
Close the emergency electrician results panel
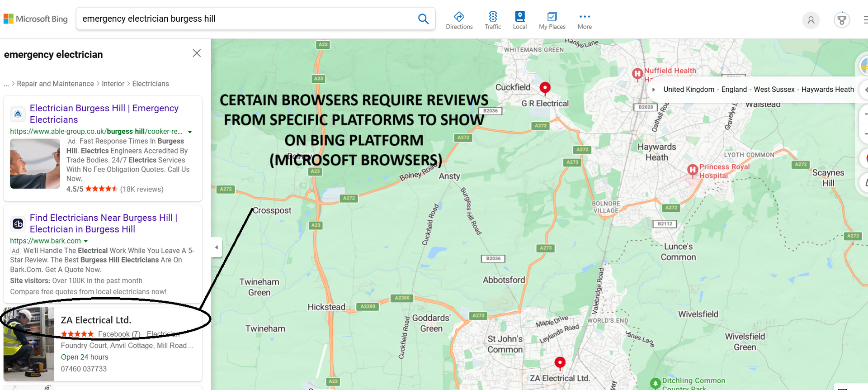pyautogui.click(x=197, y=53)
